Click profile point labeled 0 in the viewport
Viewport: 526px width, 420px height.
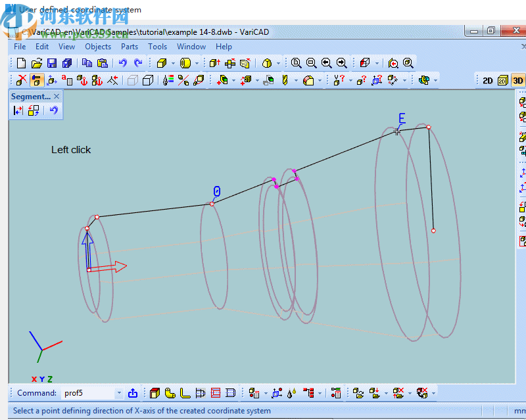212,204
